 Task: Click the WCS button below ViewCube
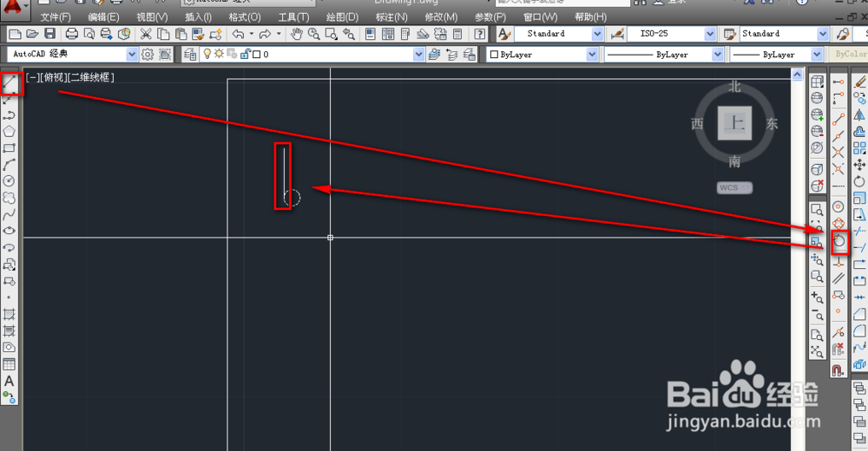(x=734, y=187)
